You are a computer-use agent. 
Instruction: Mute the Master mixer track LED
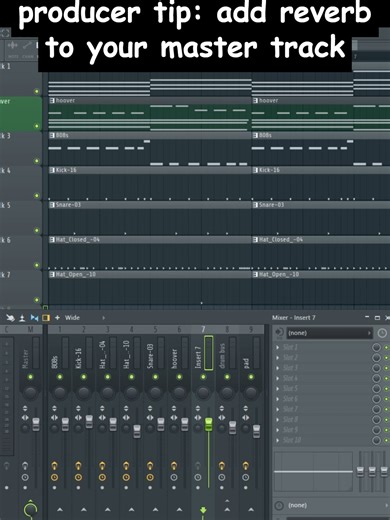click(30, 377)
